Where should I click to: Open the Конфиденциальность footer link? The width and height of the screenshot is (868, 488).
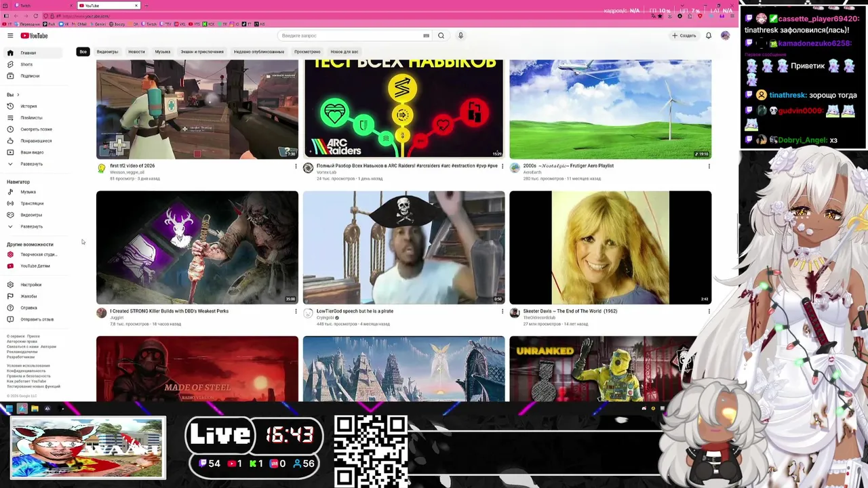click(26, 371)
